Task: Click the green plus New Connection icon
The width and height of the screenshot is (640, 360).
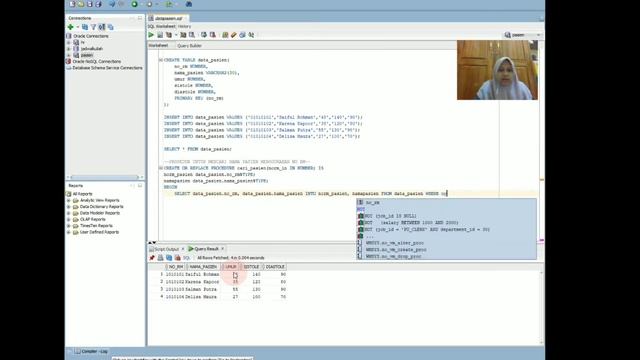Action: (71, 27)
